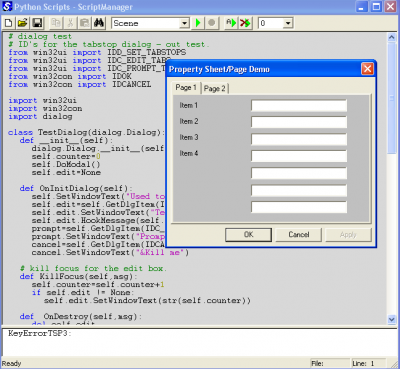Click the New script icon

(x=9, y=23)
